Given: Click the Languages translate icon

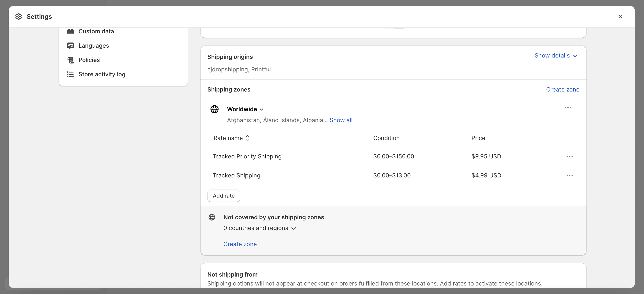Looking at the screenshot, I should tap(70, 45).
